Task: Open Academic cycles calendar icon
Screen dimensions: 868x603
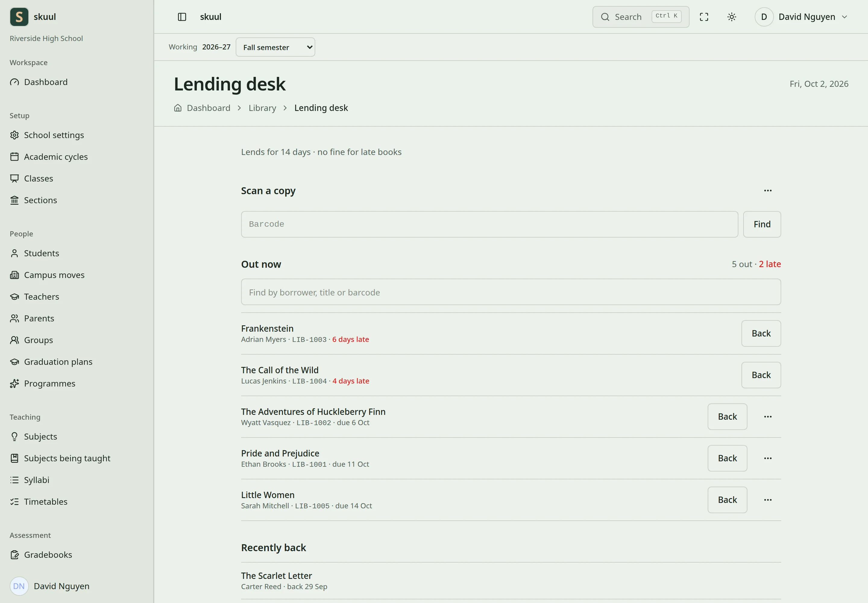Action: point(14,156)
